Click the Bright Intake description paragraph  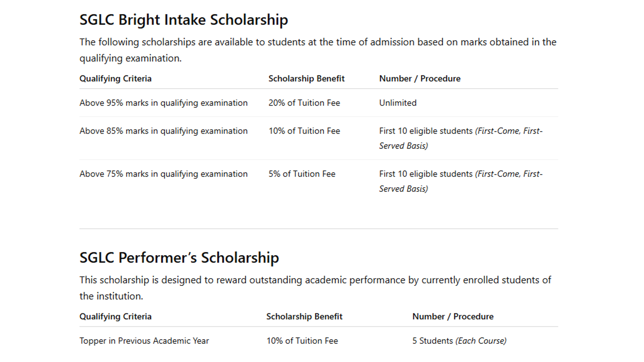(318, 50)
